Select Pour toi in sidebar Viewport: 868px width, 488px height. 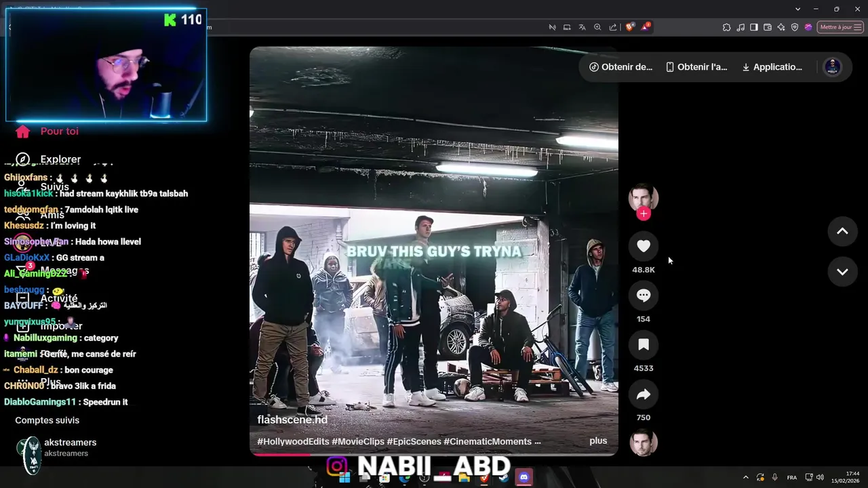click(59, 131)
